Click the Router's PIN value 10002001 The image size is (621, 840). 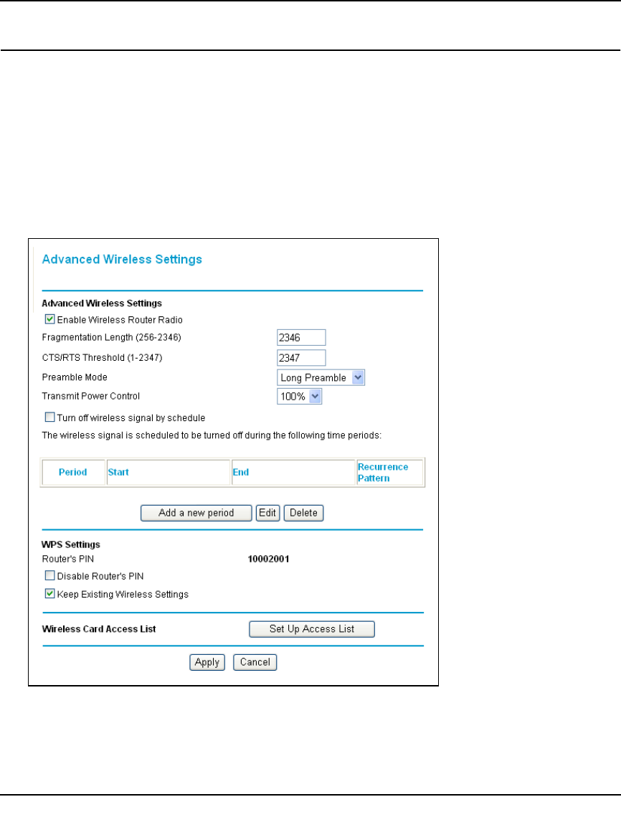[x=269, y=559]
